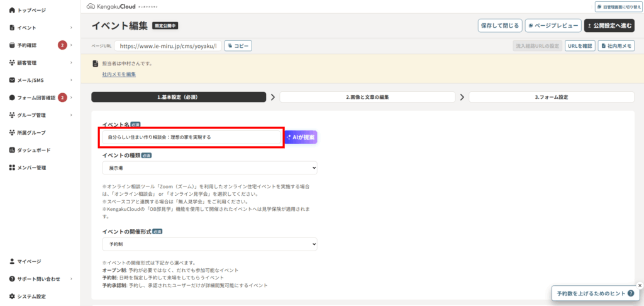Click the イベント document icon in sidebar
The height and width of the screenshot is (306, 644).
(12, 28)
